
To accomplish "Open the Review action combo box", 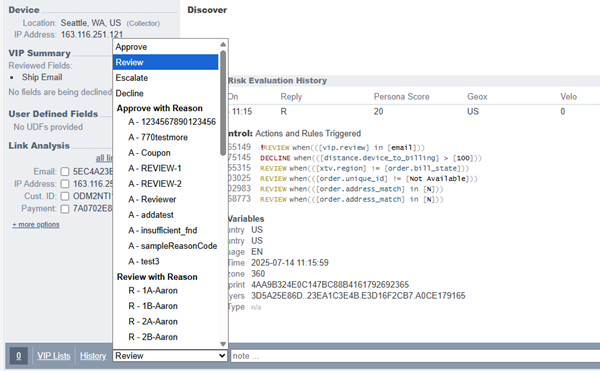I will click(170, 356).
